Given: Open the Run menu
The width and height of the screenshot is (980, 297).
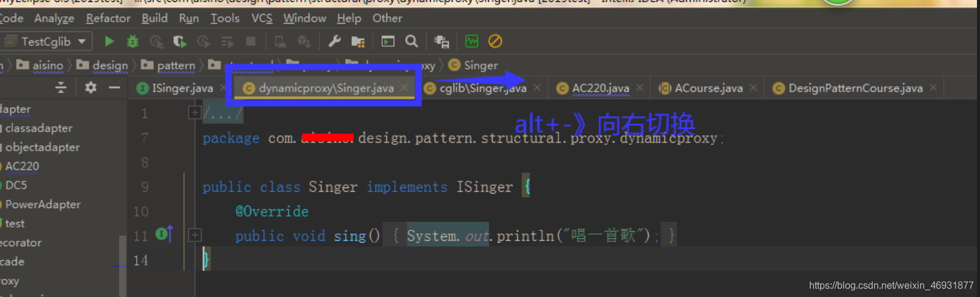Looking at the screenshot, I should 189,18.
